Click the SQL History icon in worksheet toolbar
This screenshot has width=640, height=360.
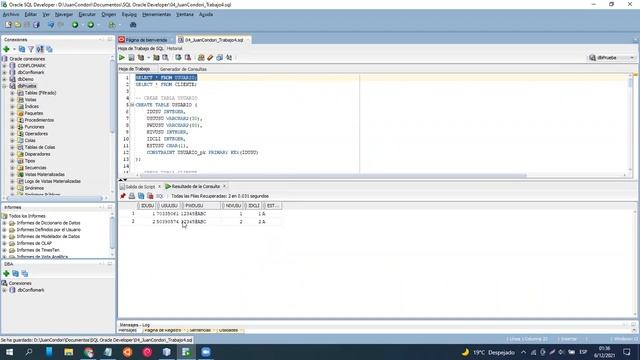(220, 58)
